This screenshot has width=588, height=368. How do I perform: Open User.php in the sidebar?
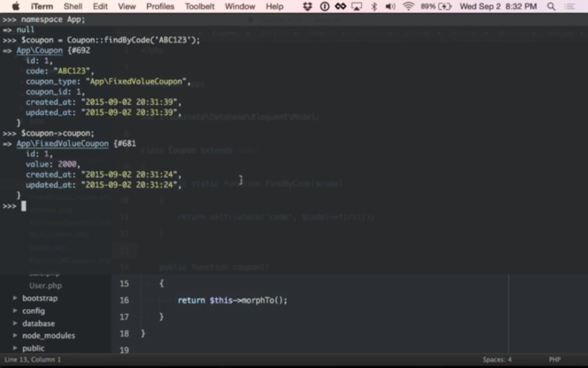pyautogui.click(x=46, y=286)
